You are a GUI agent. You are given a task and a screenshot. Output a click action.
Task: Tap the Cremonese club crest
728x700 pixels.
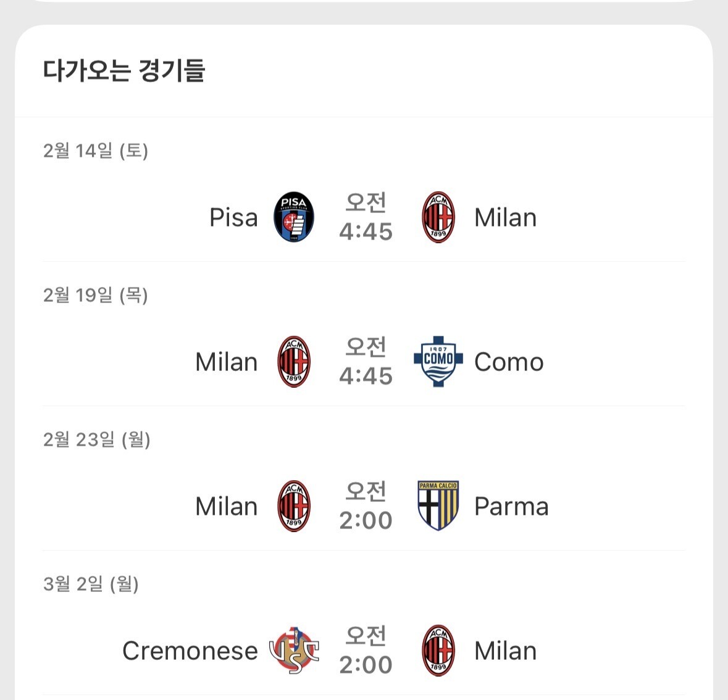[294, 651]
